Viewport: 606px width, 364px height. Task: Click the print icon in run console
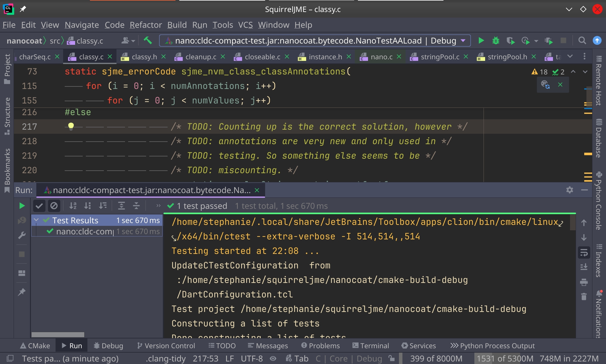point(584,282)
